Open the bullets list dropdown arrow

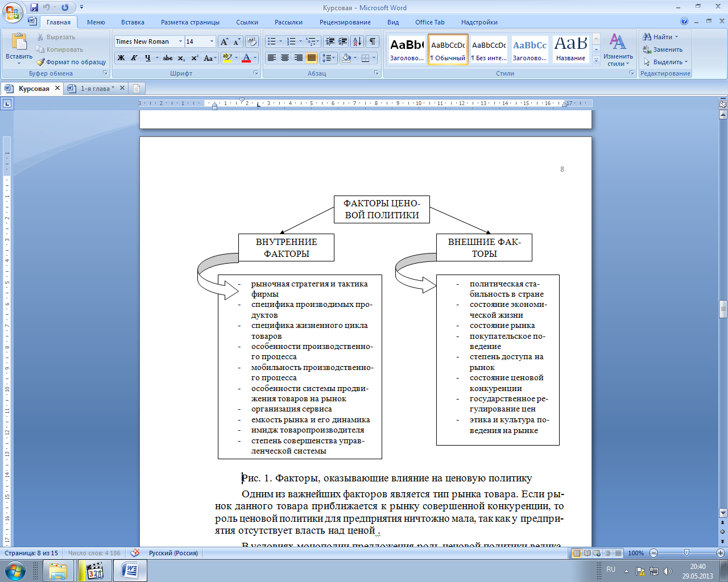coord(282,41)
